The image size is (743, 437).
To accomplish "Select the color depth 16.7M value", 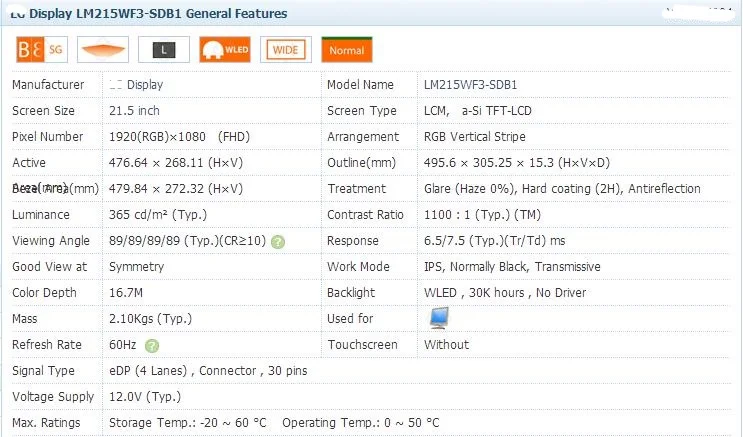I will tap(126, 293).
